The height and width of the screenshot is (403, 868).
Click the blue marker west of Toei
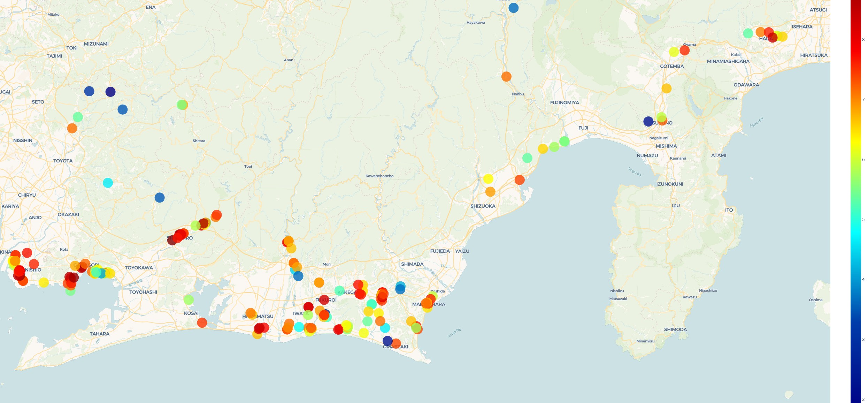(x=159, y=198)
